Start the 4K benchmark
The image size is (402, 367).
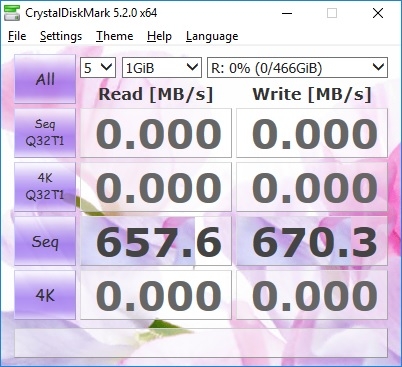[x=45, y=295]
